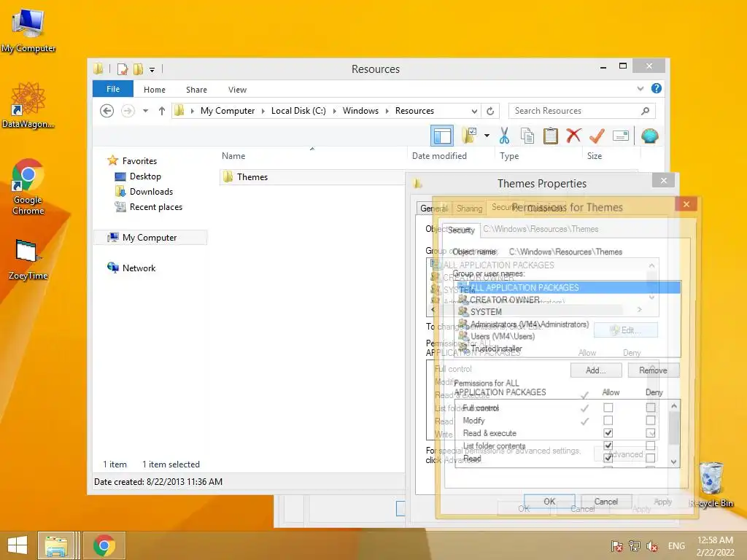Click Apply in Permissions for Themes
This screenshot has width=747, height=560.
[662, 502]
